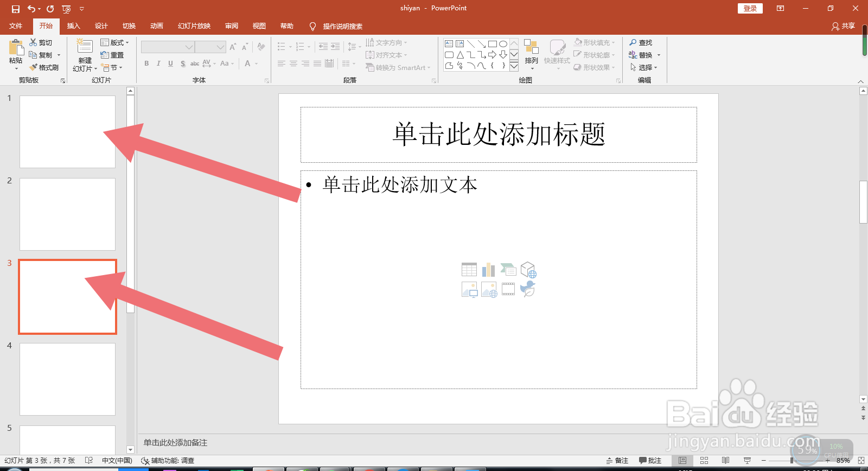The width and height of the screenshot is (868, 471).
Task: Click Convert to SmartArt button
Action: click(398, 67)
